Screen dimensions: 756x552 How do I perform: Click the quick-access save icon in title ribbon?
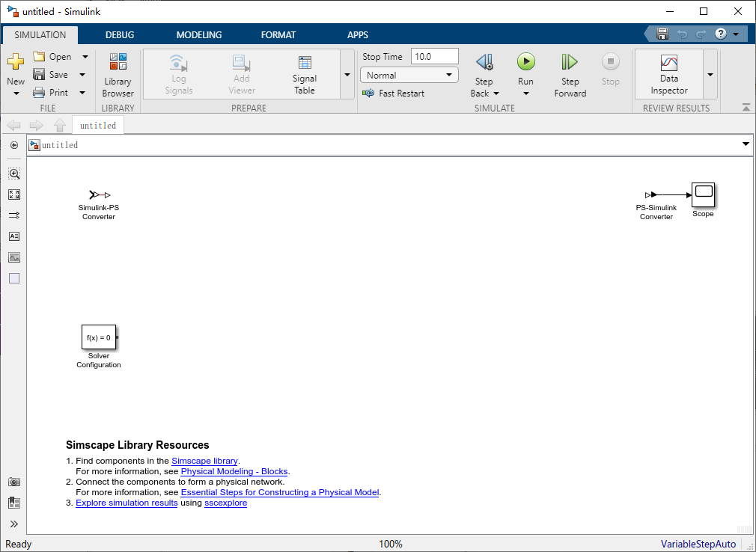coord(662,34)
